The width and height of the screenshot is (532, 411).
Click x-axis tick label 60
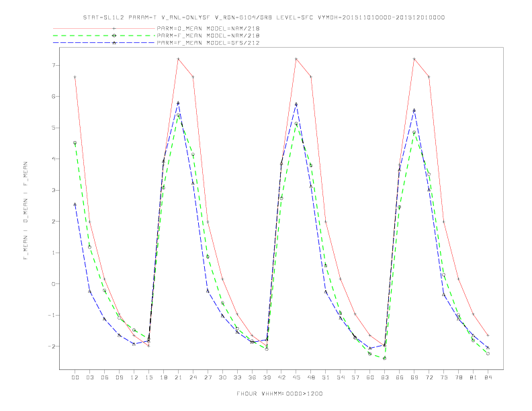[x=370, y=377]
